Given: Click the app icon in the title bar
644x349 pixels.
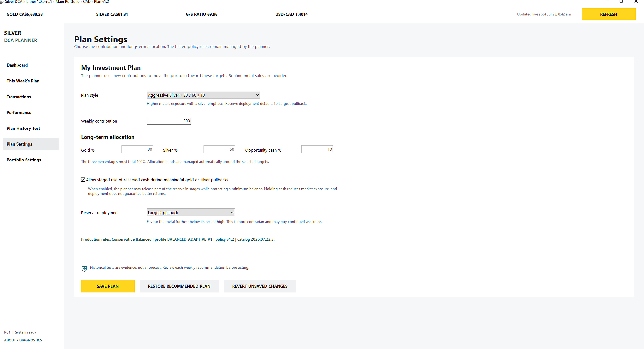Looking at the screenshot, I should point(1,2).
